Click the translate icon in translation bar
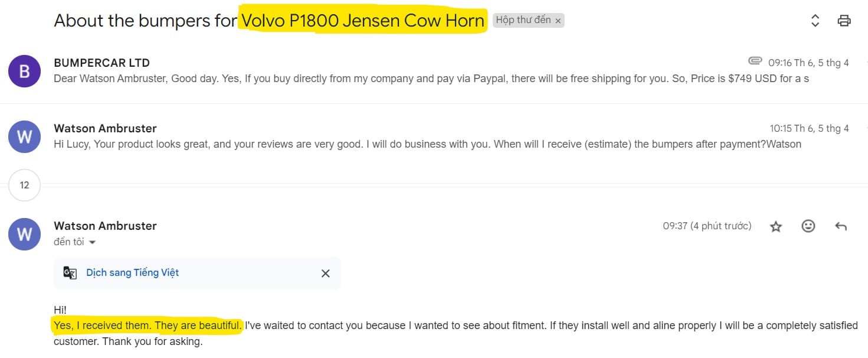This screenshot has width=868, height=358. coord(70,273)
